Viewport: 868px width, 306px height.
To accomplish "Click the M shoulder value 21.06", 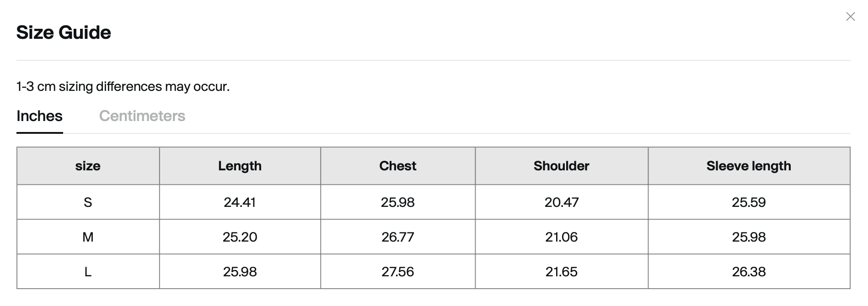I will [x=562, y=237].
